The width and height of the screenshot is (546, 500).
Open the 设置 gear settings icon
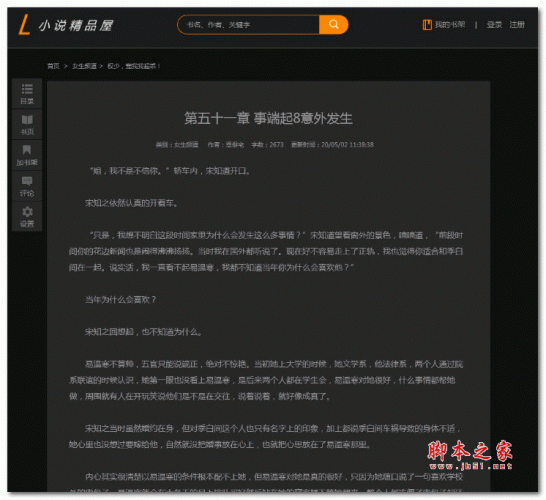pos(27,217)
